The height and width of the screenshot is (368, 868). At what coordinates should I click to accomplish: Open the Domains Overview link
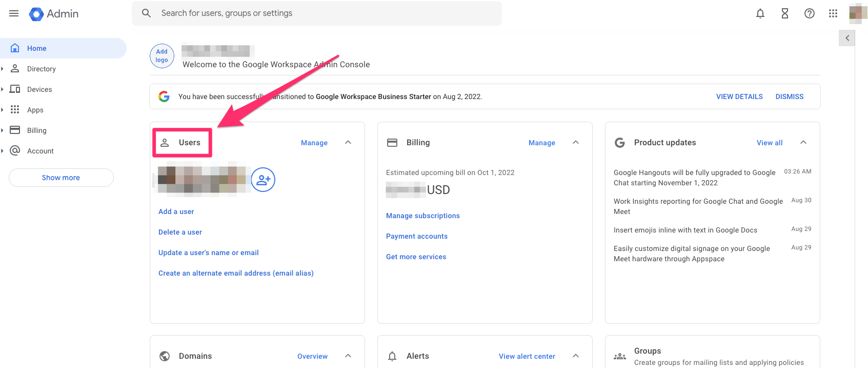coord(312,356)
